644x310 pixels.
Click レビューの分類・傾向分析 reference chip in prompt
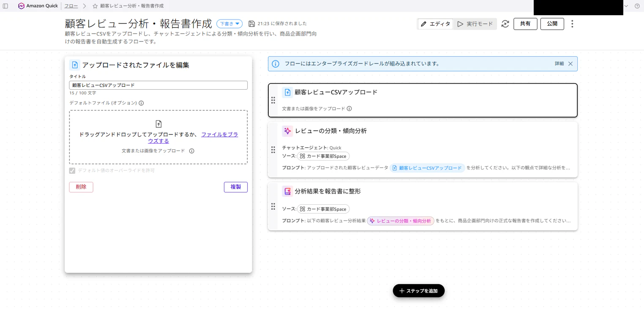pyautogui.click(x=401, y=221)
